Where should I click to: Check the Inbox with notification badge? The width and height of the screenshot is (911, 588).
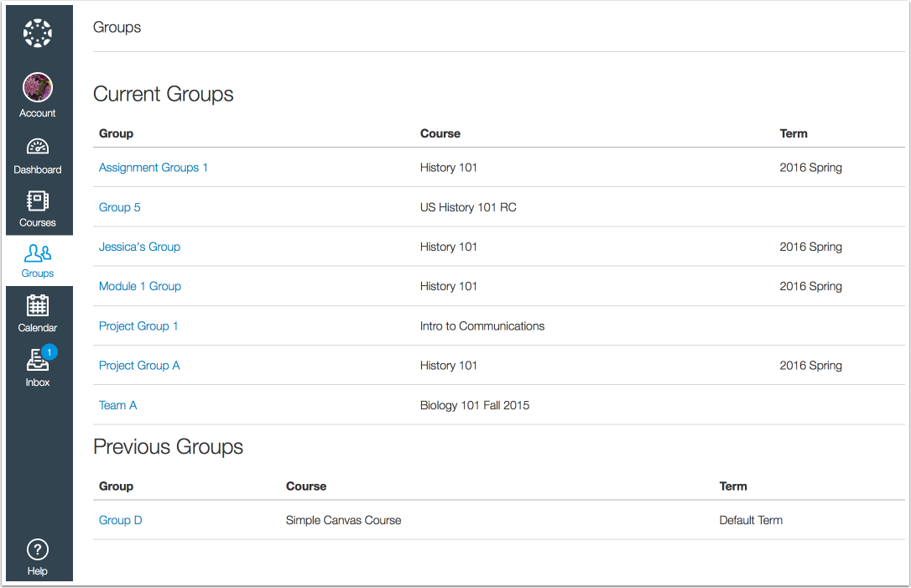pos(38,361)
